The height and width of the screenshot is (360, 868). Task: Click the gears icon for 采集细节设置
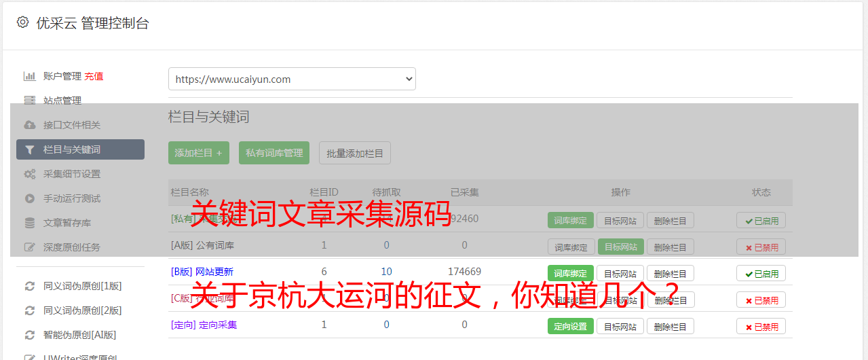click(x=29, y=174)
